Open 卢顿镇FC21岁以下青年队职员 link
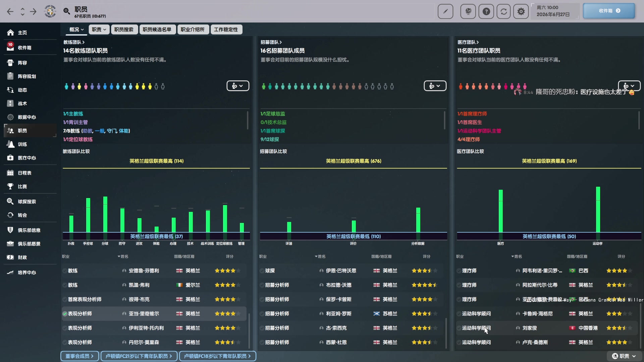Image resolution: width=644 pixels, height=362 pixels. point(139,356)
